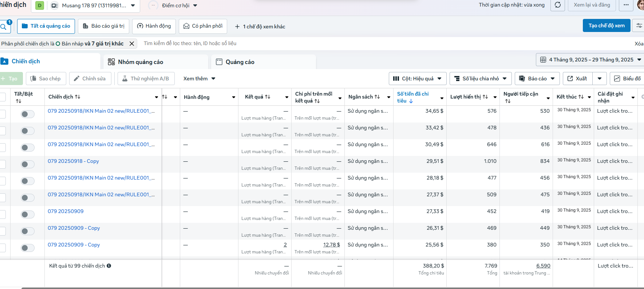
Task: Open Biểu đồ chart view
Action: pos(628,79)
